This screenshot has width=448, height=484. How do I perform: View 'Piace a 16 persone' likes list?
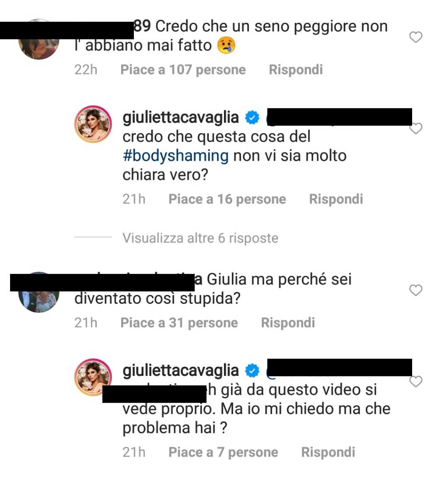pos(227,199)
